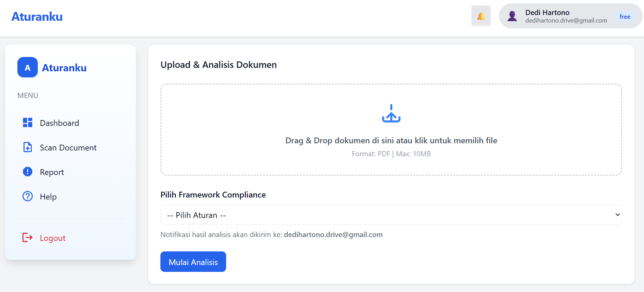Click the blue A logo in the sidebar

tap(28, 67)
